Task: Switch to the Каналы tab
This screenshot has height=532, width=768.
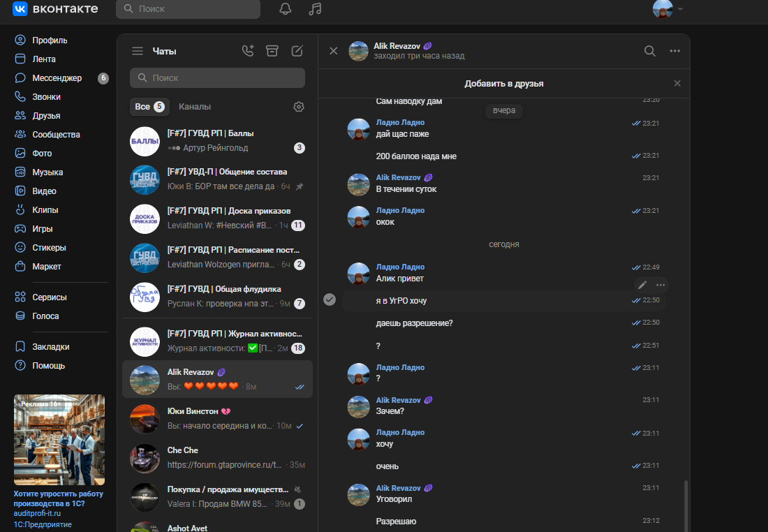Action: [x=195, y=107]
